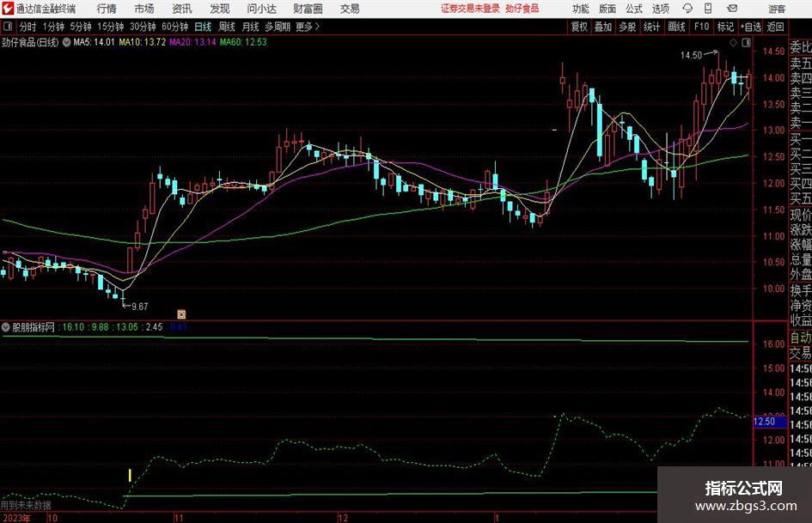The width and height of the screenshot is (812, 523).
Task: Click the 标记 button
Action: tap(725, 27)
